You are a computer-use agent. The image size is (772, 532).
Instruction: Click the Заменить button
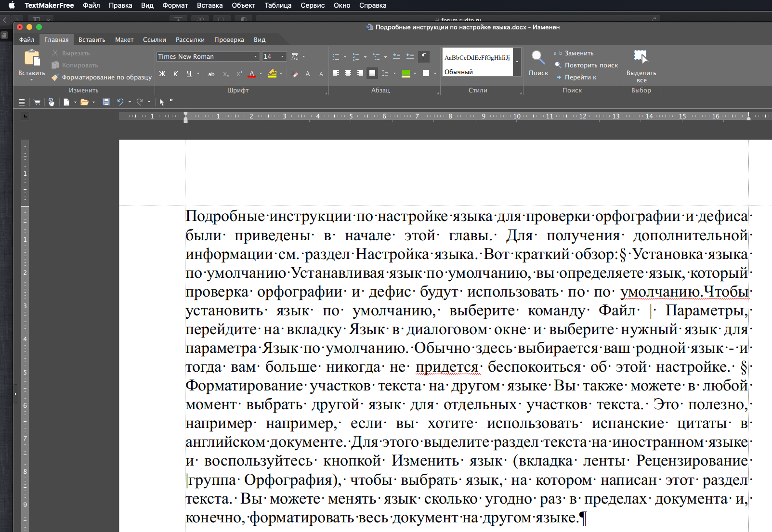[578, 53]
